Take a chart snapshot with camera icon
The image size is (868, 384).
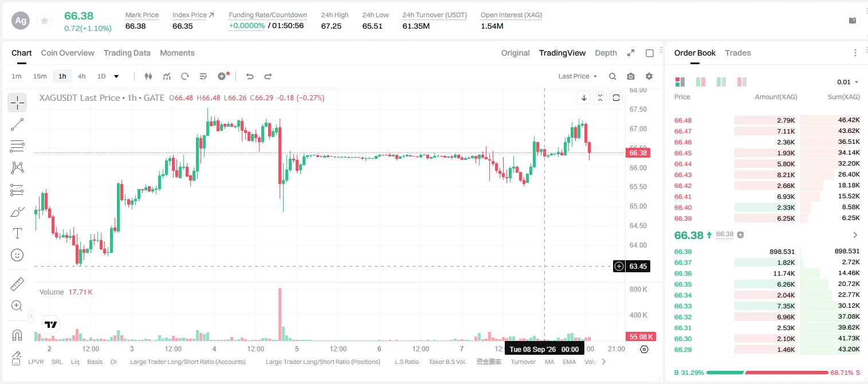point(631,76)
